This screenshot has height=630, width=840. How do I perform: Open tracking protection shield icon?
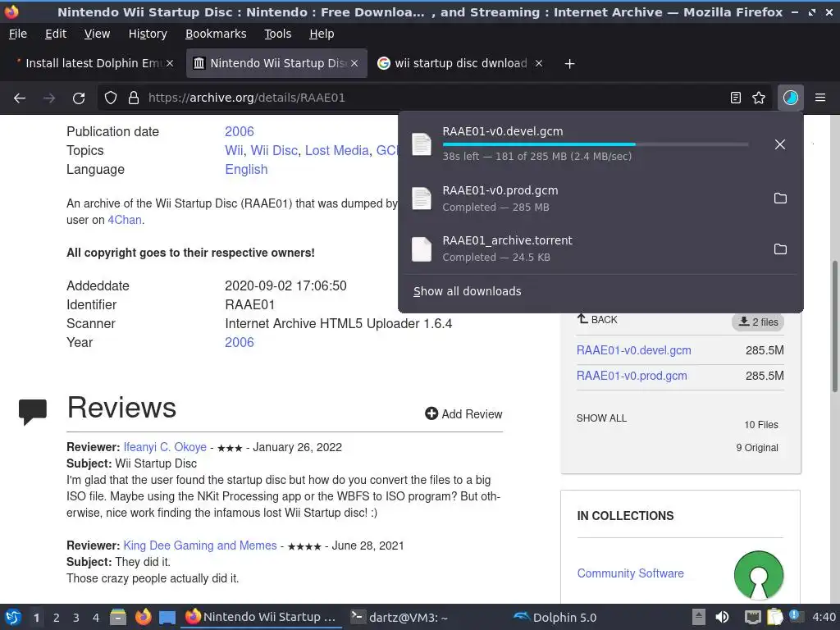tap(111, 98)
